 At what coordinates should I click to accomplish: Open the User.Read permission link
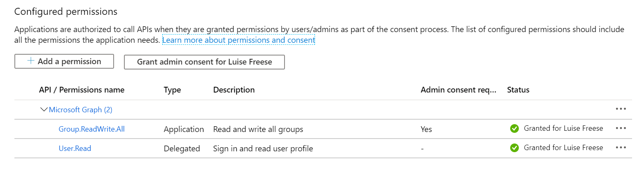[75, 148]
